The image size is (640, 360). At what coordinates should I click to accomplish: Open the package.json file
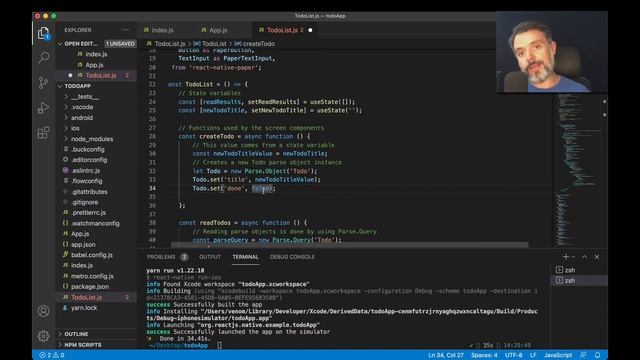click(x=96, y=287)
